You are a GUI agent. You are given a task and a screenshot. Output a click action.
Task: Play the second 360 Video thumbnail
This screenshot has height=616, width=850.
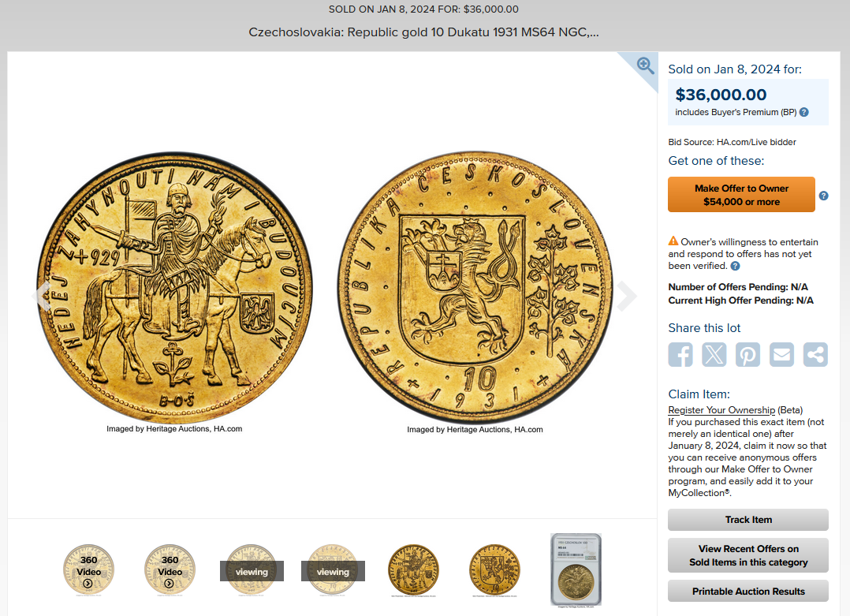pyautogui.click(x=170, y=570)
